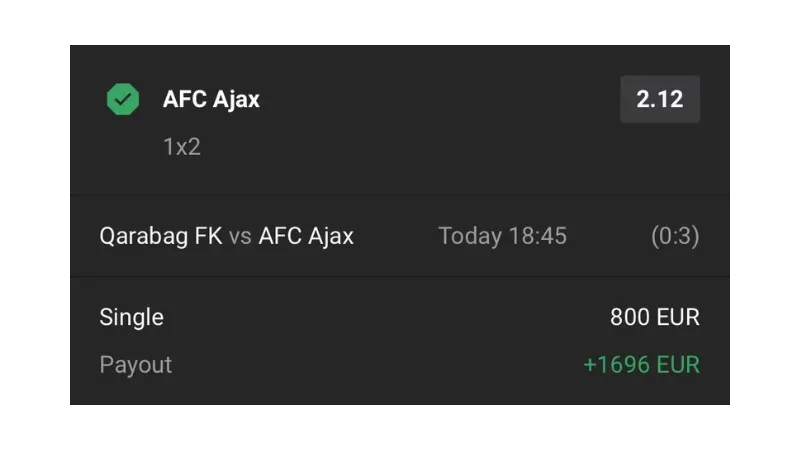
Task: Click the Payout summary row
Action: tap(400, 365)
